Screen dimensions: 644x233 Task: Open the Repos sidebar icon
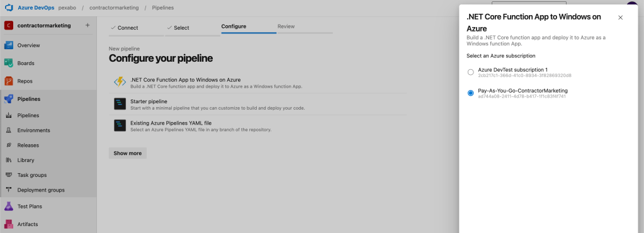9,81
